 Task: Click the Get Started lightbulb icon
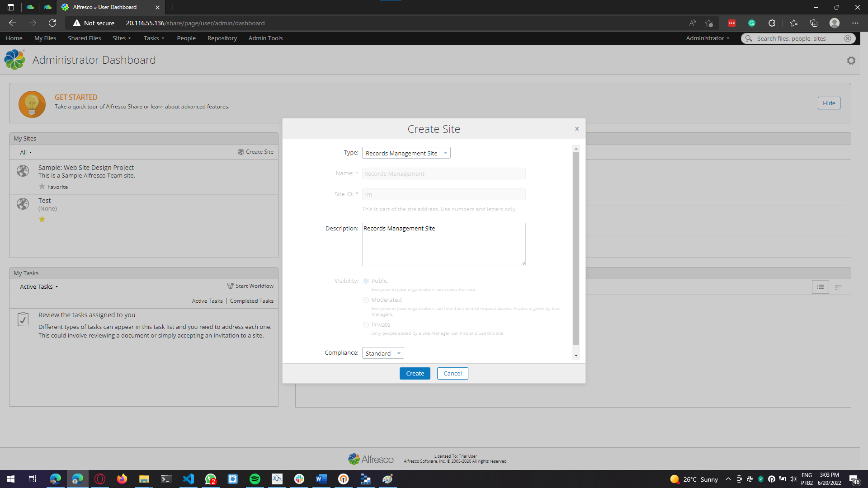click(32, 104)
